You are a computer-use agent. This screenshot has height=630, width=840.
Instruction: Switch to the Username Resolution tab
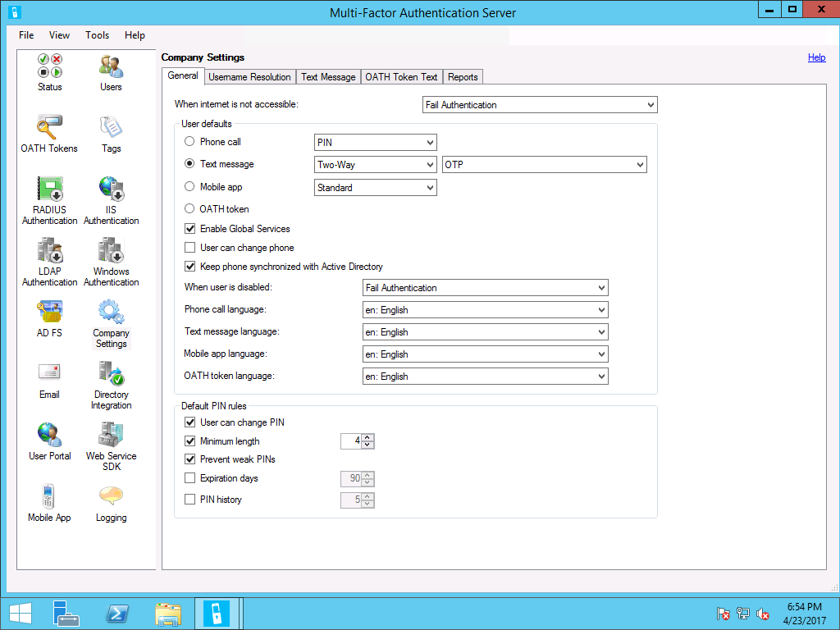[x=249, y=77]
